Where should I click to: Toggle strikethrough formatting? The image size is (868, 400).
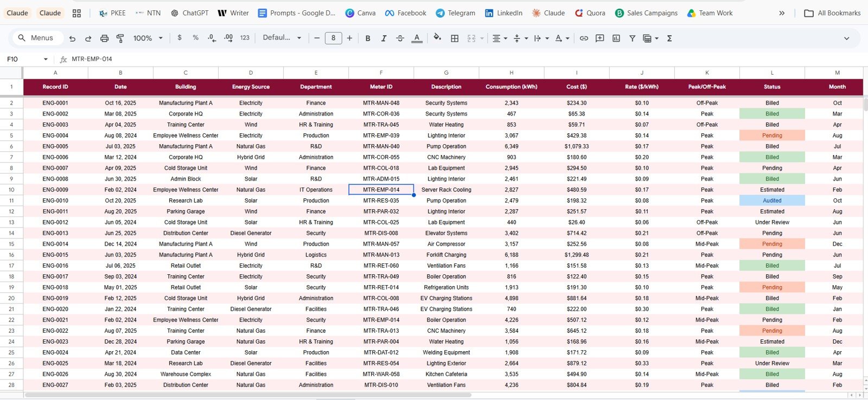(400, 38)
